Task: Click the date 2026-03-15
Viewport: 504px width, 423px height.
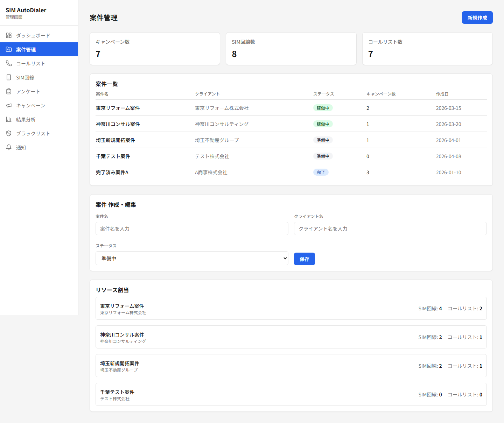Action: 448,108
